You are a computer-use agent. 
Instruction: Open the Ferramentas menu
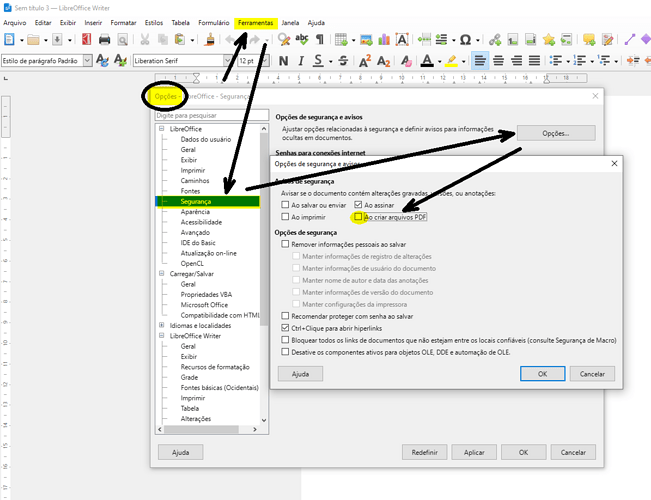[x=255, y=21]
